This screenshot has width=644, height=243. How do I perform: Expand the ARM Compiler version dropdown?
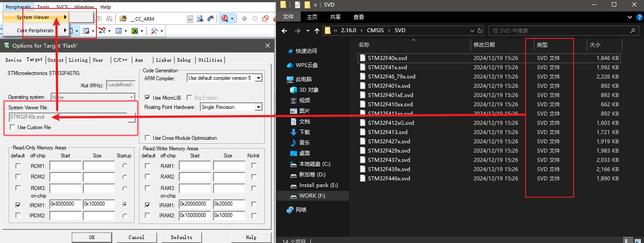click(x=258, y=78)
